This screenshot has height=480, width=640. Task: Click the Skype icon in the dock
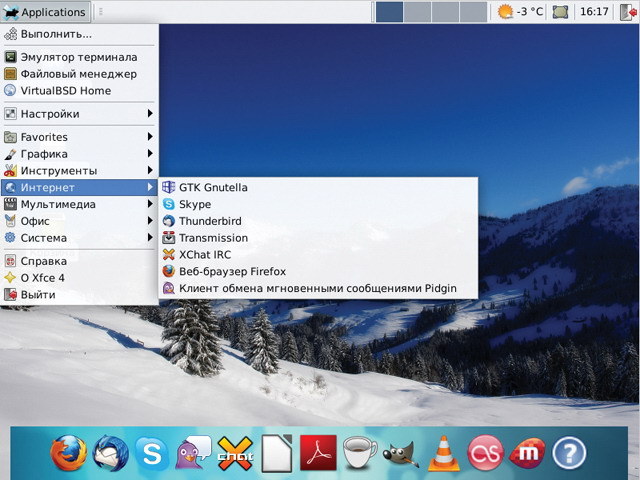152,454
